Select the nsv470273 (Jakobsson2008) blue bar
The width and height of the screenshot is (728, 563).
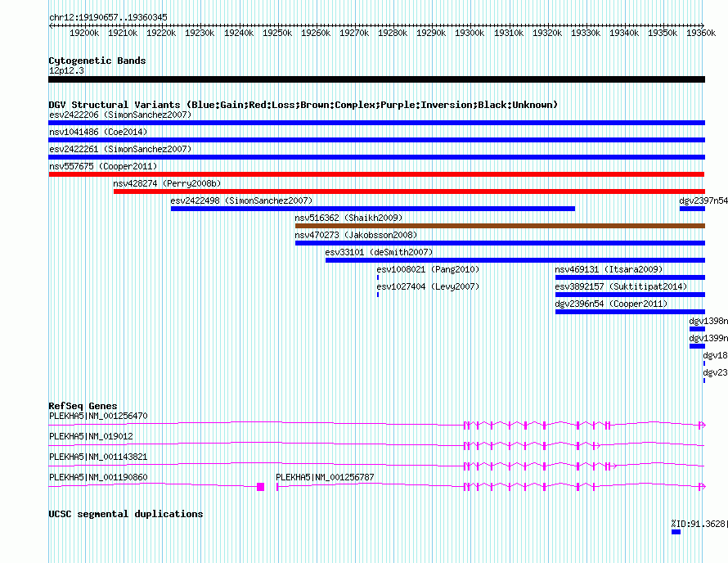tap(500, 243)
